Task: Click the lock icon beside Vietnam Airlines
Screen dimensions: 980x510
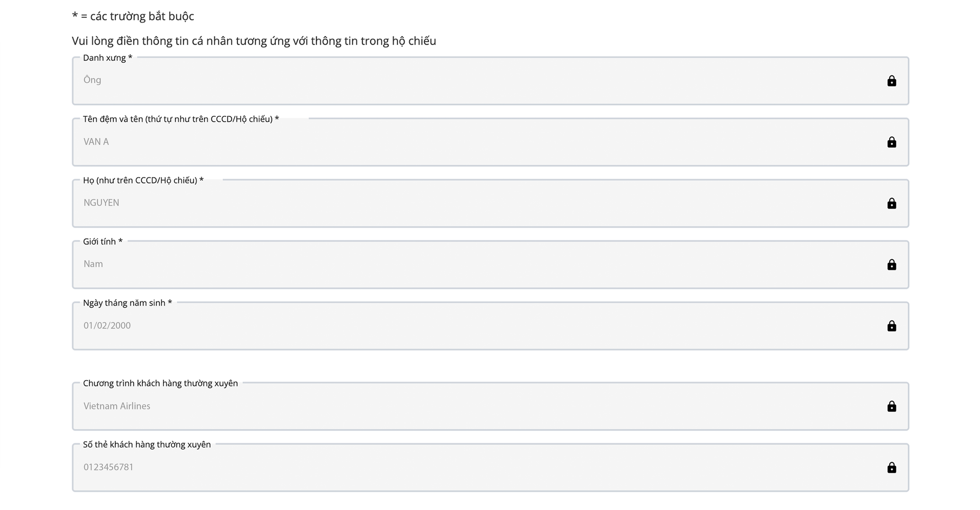Action: [891, 407]
